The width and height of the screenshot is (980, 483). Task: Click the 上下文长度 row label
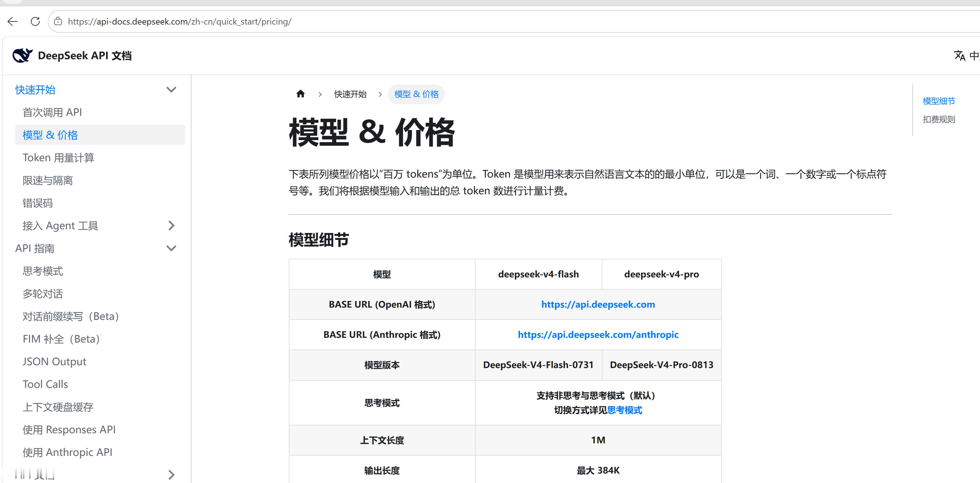pyautogui.click(x=382, y=440)
